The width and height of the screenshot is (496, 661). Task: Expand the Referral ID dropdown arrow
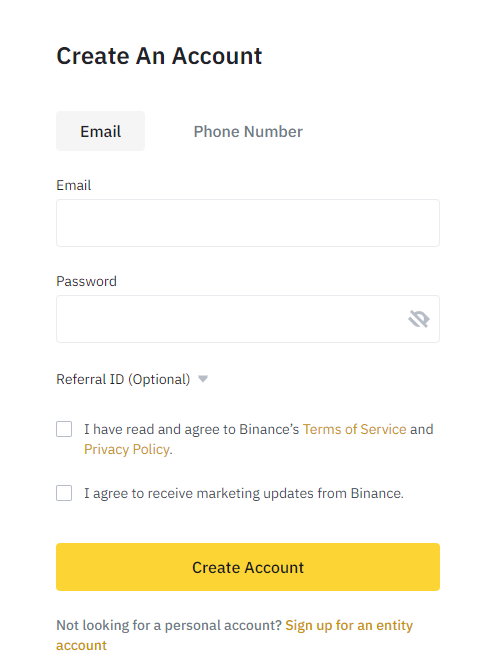(x=203, y=379)
